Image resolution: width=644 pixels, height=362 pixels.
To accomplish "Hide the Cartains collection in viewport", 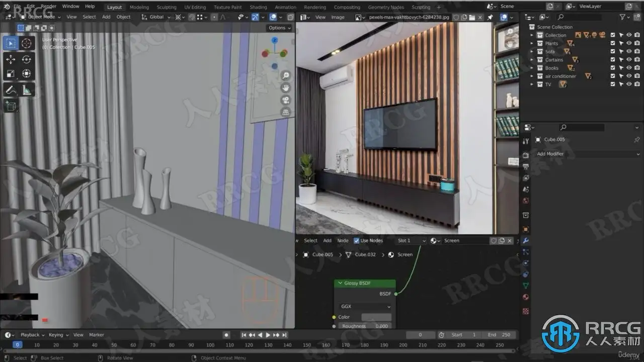I will click(x=629, y=60).
